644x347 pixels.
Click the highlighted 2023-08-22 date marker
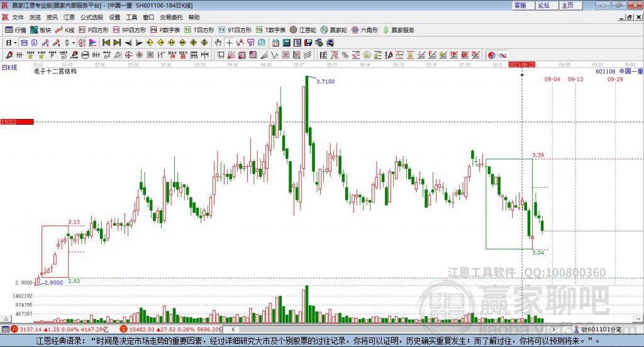pos(521,64)
